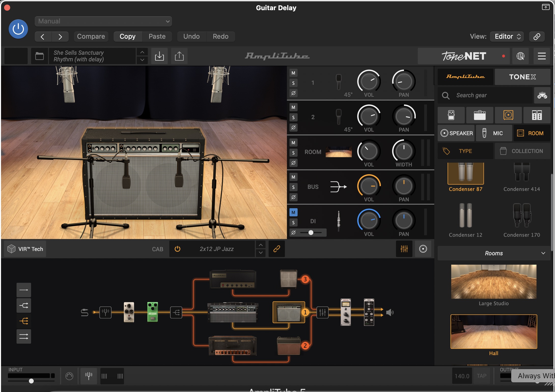The width and height of the screenshot is (555, 392).
Task: Open the ToneNET panel
Action: 464,56
